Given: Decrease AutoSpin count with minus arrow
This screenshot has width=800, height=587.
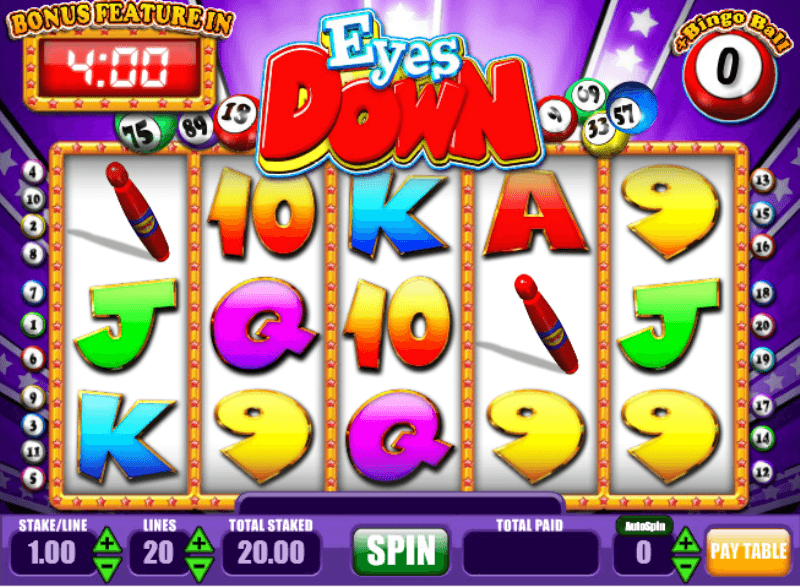Looking at the screenshot, I should [685, 568].
